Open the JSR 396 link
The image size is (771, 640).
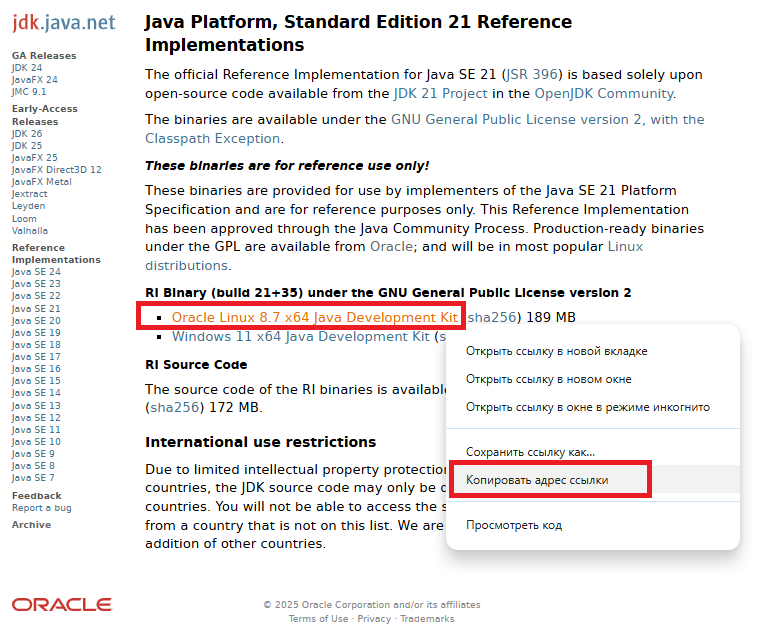pyautogui.click(x=532, y=75)
